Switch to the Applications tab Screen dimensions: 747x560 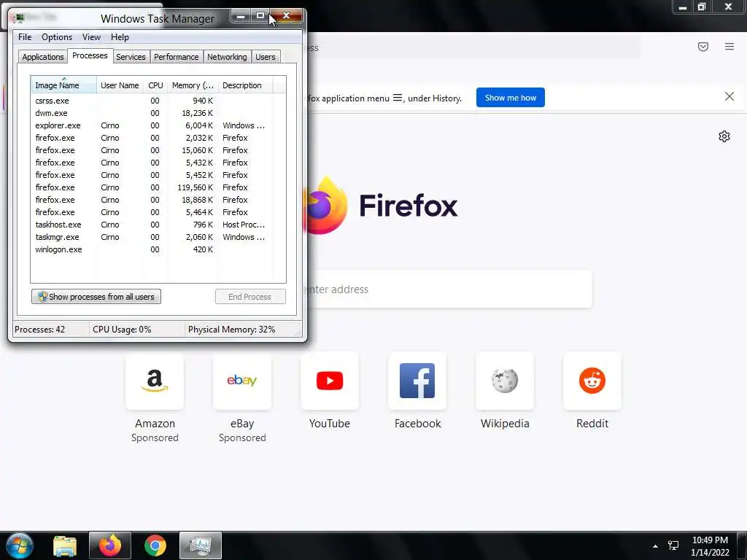click(x=43, y=57)
